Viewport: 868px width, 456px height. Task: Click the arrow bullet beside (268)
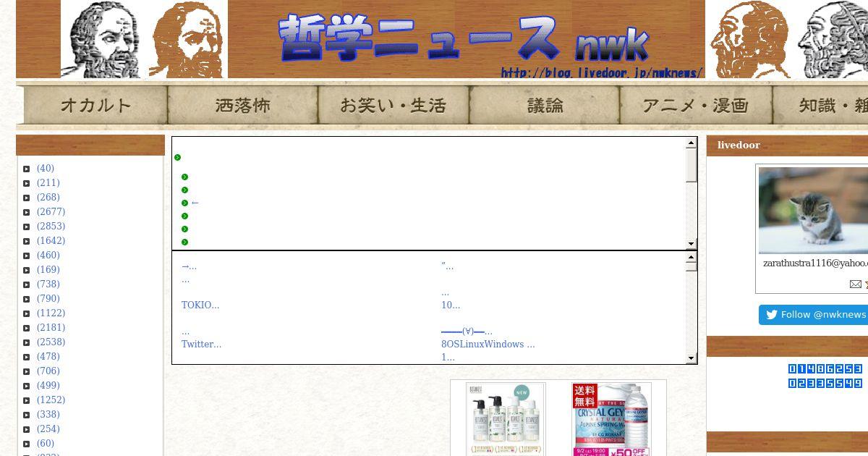(x=27, y=198)
